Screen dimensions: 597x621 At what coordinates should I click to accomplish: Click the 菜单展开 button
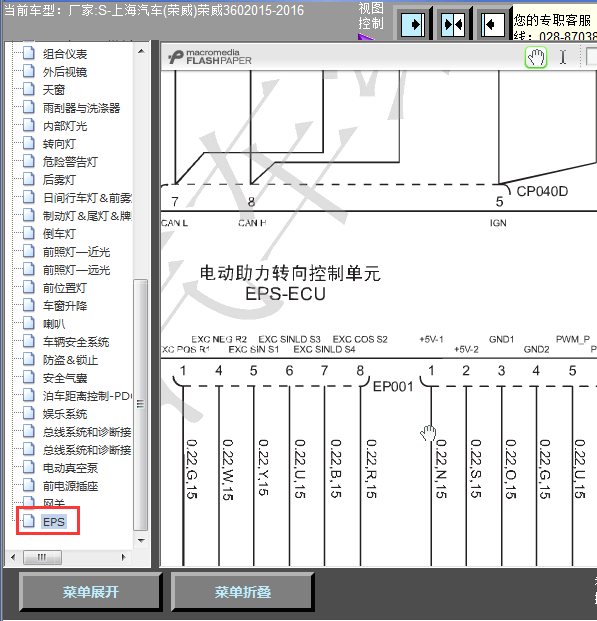point(91,592)
